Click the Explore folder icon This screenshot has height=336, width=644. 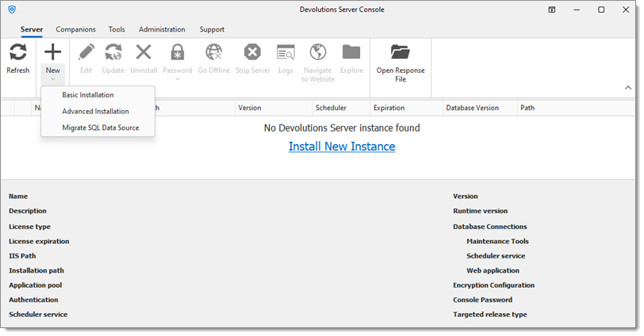click(x=351, y=52)
